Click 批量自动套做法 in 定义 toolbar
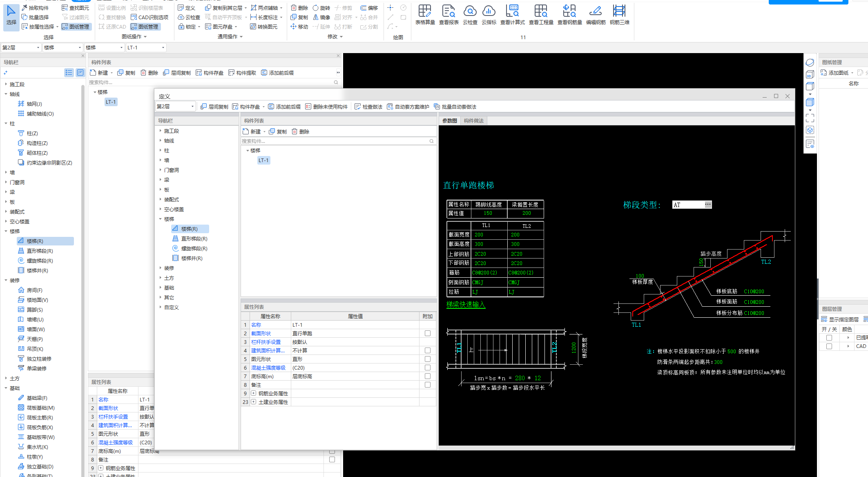Image resolution: width=868 pixels, height=477 pixels. point(455,107)
